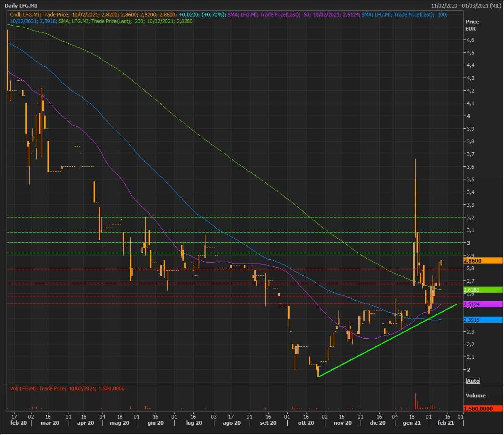Click the orange 2,8600 last price tag

point(482,261)
